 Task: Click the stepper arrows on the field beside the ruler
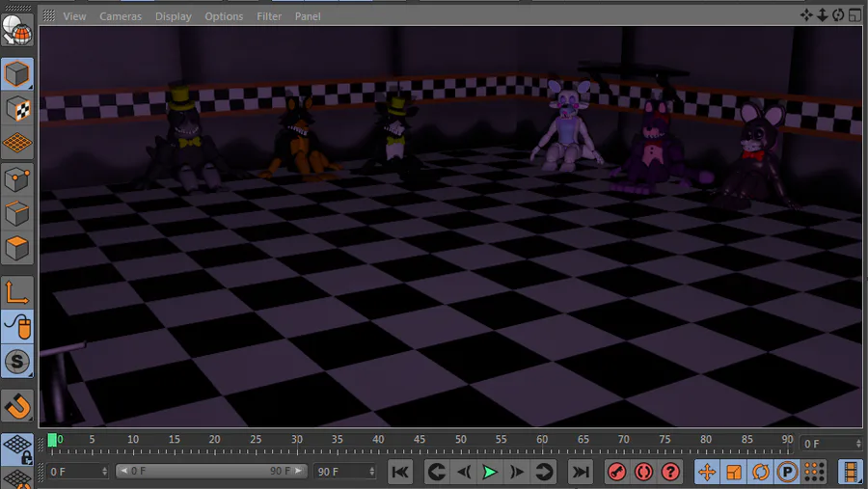point(858,444)
